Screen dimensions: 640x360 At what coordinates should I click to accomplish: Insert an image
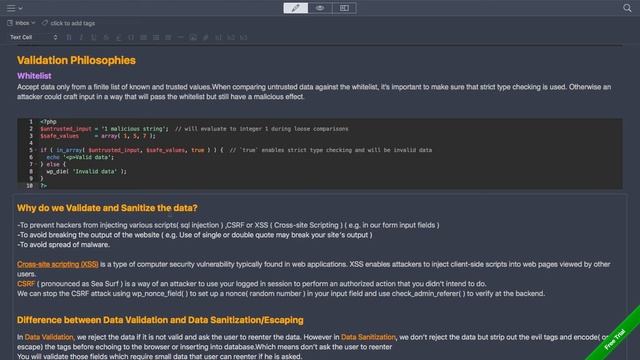point(193,38)
